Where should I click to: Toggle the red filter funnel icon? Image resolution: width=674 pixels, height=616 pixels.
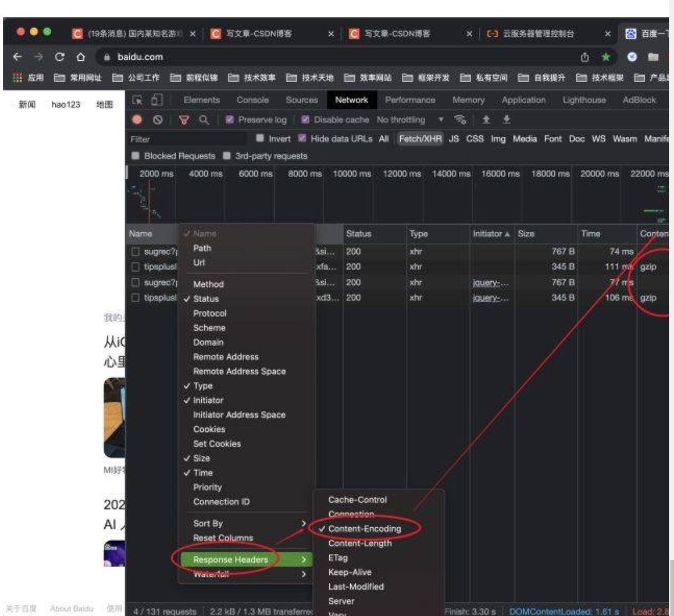[x=184, y=120]
